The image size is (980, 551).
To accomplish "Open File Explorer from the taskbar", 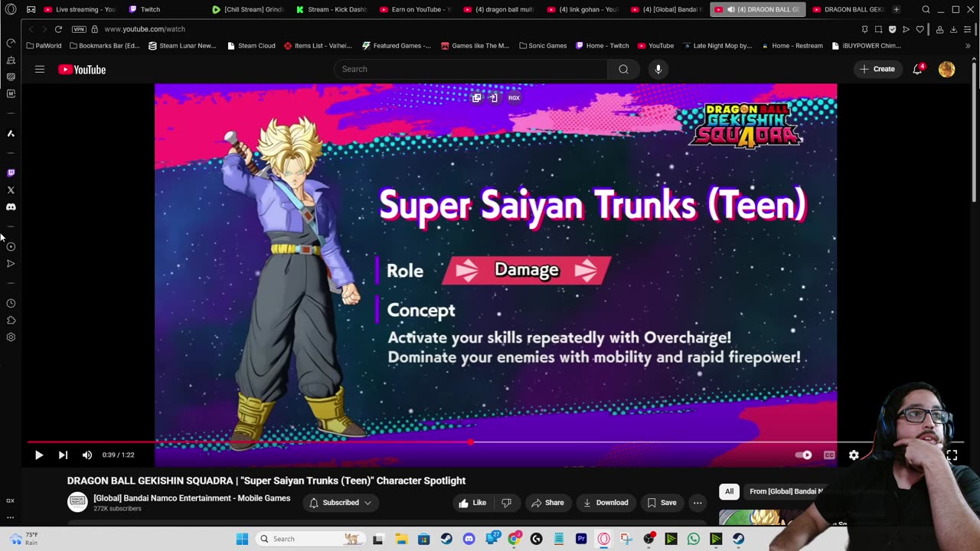I will [x=401, y=539].
